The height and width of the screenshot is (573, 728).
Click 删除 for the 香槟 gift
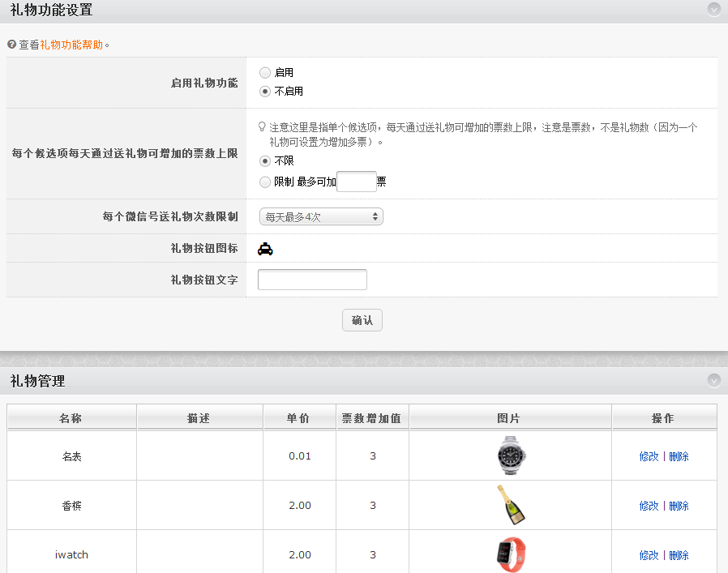click(679, 506)
